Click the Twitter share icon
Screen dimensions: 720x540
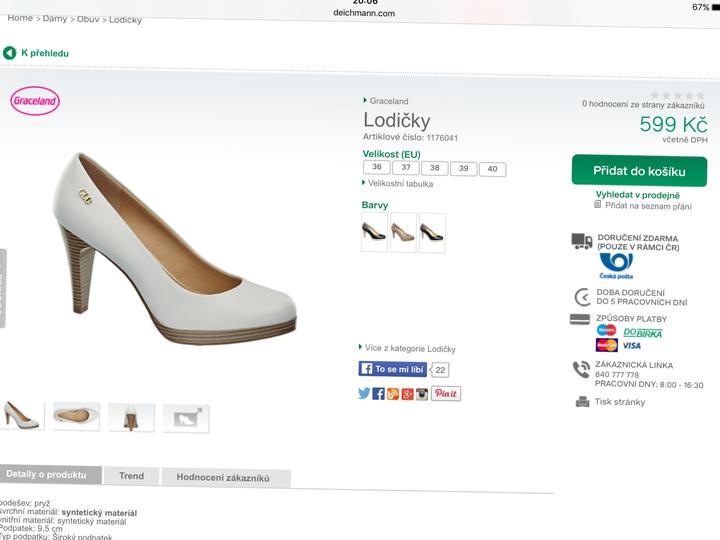pyautogui.click(x=364, y=394)
